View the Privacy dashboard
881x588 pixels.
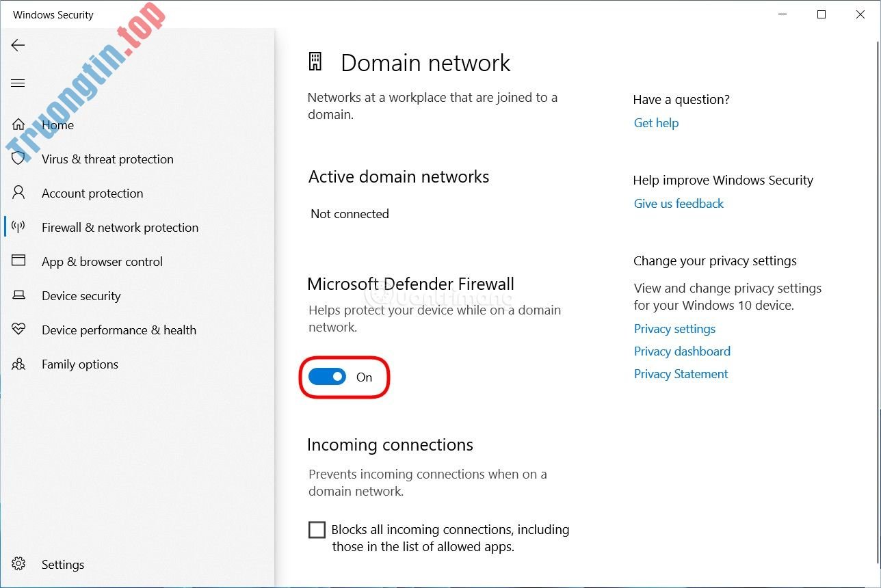[x=681, y=351]
